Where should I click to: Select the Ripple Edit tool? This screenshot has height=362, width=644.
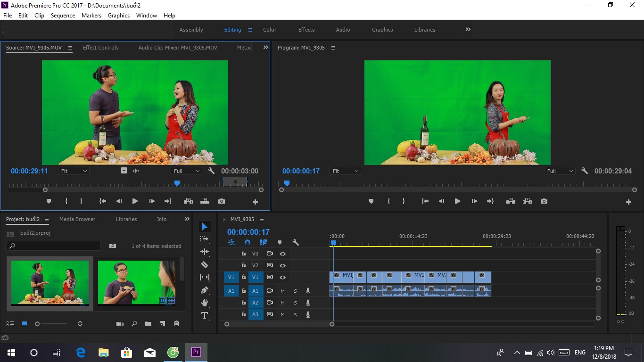pyautogui.click(x=204, y=252)
